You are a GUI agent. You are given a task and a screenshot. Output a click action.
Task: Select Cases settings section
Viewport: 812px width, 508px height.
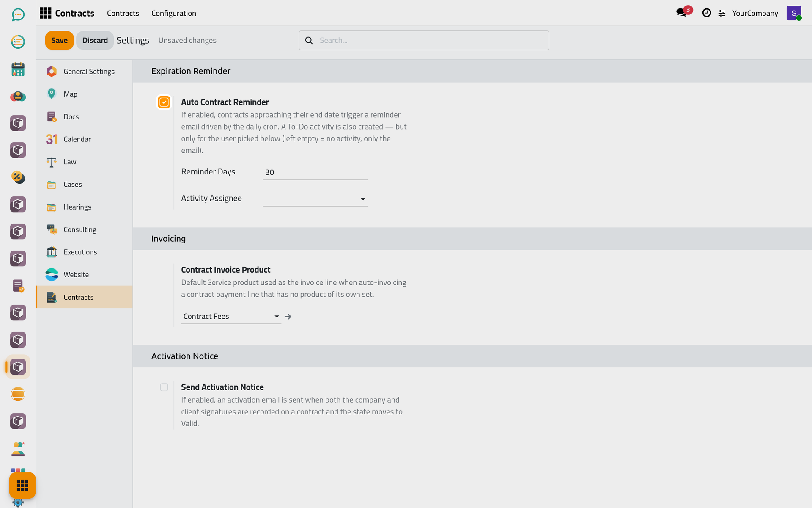(85, 185)
